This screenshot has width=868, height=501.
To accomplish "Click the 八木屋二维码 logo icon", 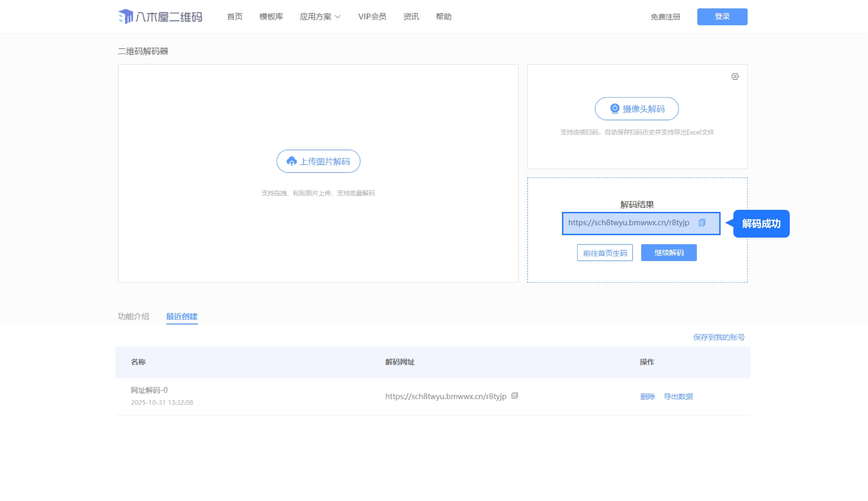I will 126,16.
